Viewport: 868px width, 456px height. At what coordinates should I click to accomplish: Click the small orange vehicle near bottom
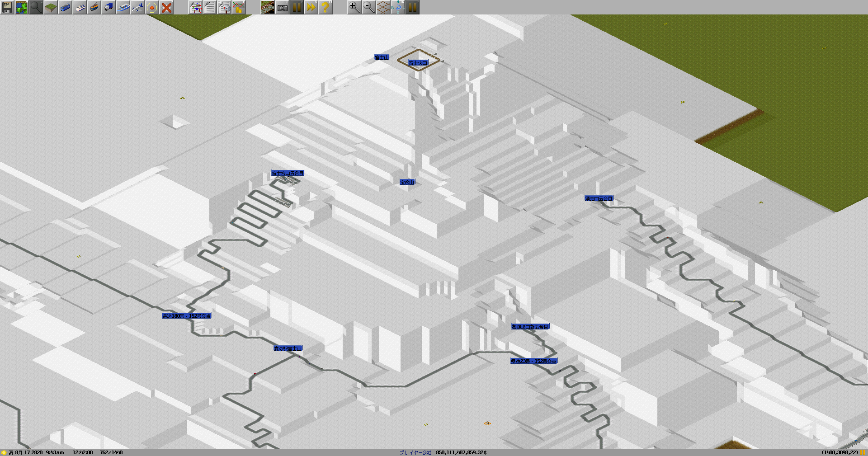487,423
